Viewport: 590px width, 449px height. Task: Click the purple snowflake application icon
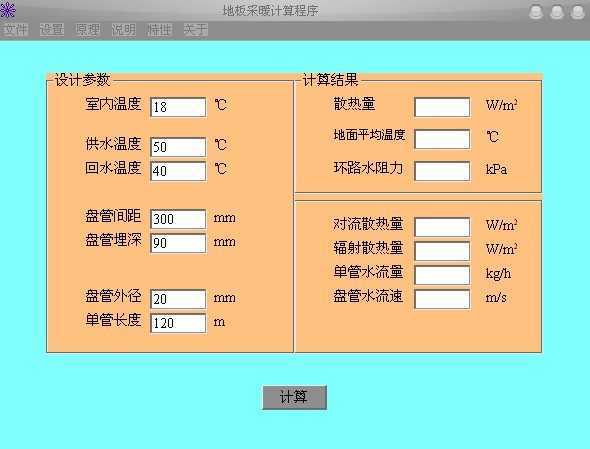(x=8, y=9)
